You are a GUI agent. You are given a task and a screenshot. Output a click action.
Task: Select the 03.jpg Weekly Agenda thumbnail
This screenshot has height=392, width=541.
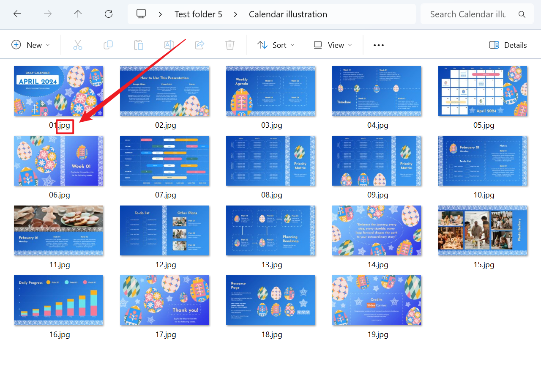tap(270, 91)
